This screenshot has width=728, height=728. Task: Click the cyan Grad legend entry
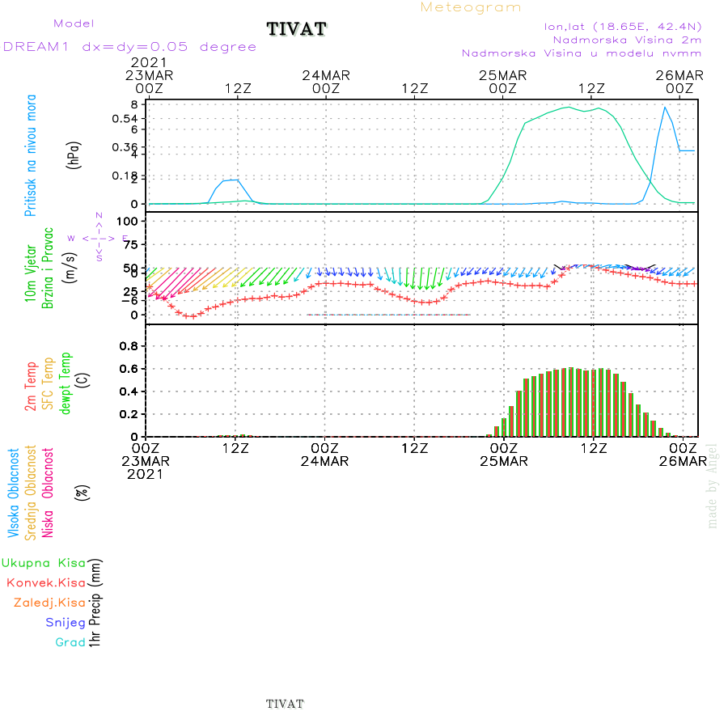pyautogui.click(x=70, y=642)
